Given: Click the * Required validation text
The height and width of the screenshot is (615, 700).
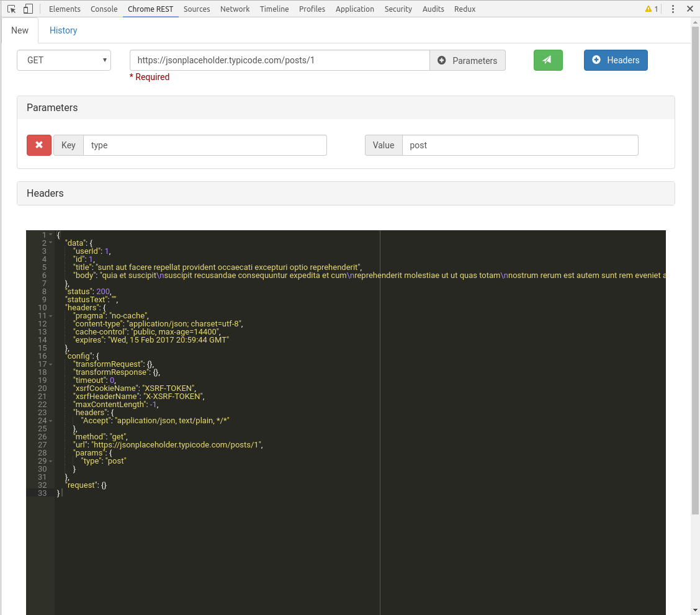Looking at the screenshot, I should coord(150,77).
